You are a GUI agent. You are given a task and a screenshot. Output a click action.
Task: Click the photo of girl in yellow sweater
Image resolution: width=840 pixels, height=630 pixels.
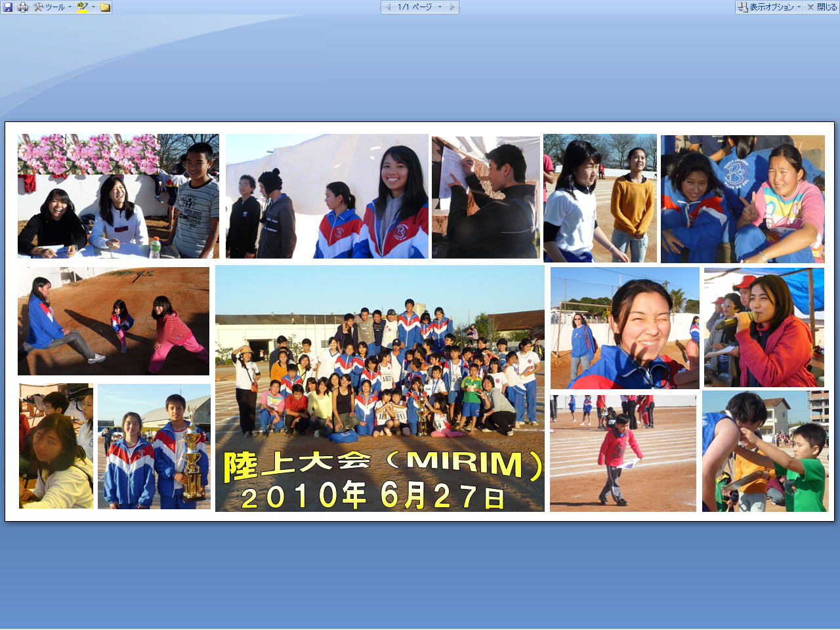click(x=600, y=198)
